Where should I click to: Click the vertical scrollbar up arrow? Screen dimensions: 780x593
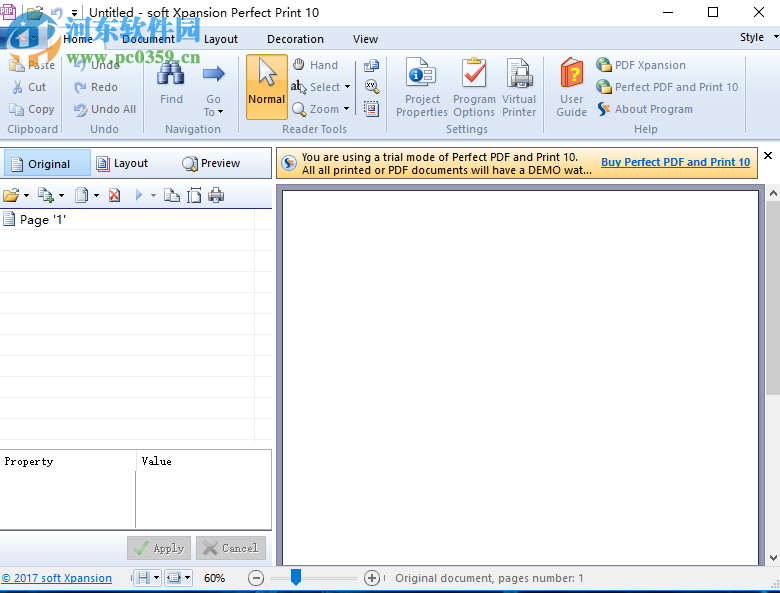pyautogui.click(x=773, y=194)
